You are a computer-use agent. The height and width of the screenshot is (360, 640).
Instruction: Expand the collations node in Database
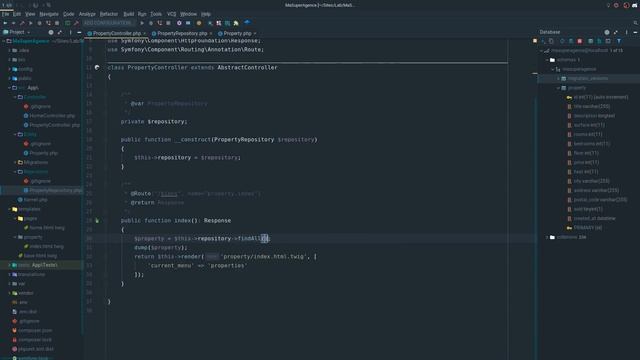pyautogui.click(x=548, y=237)
